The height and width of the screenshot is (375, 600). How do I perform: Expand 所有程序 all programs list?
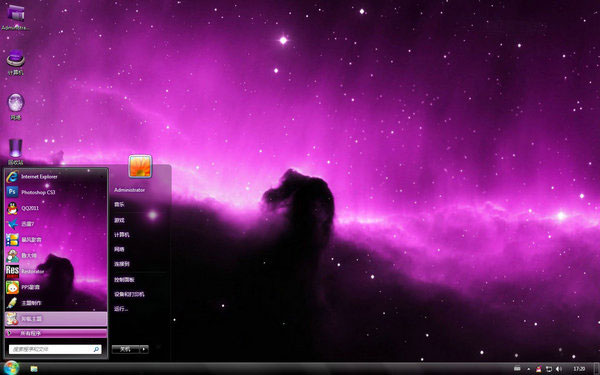(56, 333)
